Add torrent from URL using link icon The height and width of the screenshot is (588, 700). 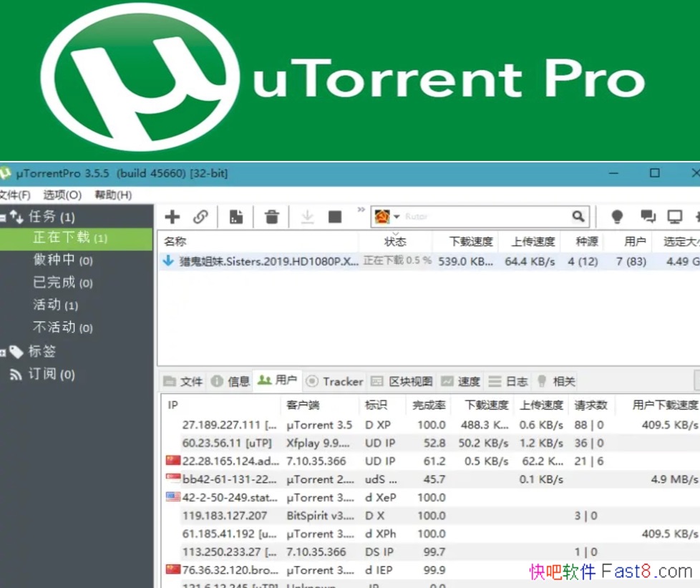(x=201, y=217)
